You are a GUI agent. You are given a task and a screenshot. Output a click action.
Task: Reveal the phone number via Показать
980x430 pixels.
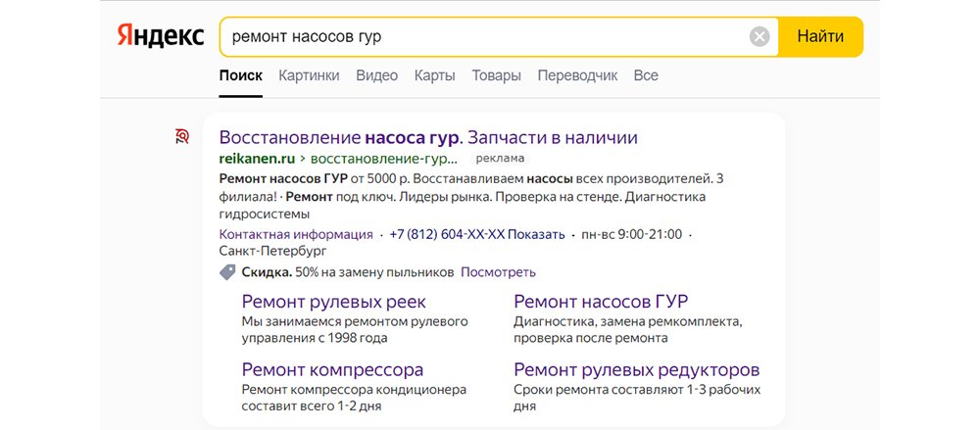[536, 235]
